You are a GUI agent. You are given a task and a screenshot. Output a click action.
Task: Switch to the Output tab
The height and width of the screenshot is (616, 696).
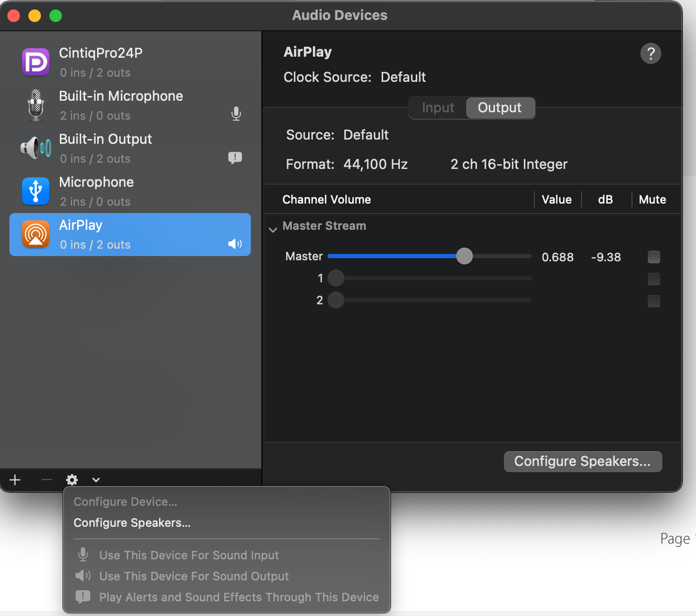[x=500, y=108]
